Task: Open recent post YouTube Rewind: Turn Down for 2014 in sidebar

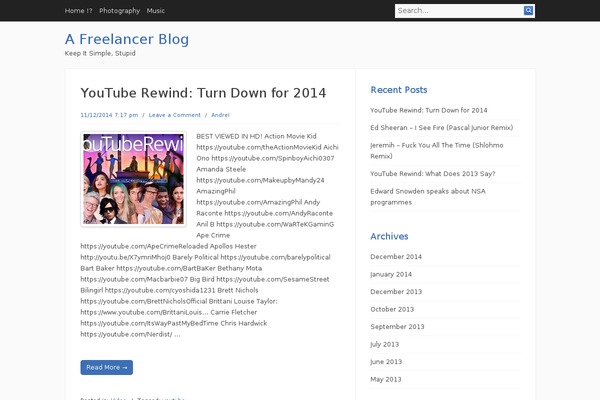Action: tap(429, 110)
